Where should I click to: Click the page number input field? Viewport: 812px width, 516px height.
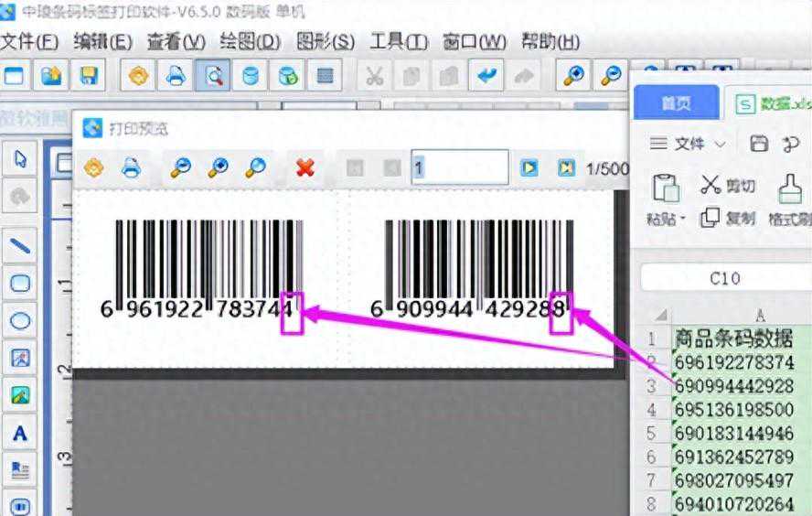coord(459,167)
